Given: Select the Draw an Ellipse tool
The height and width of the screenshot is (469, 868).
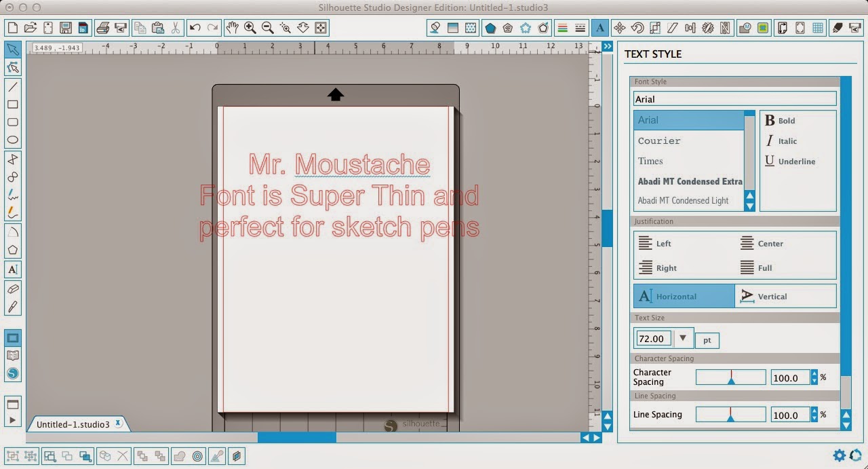Looking at the screenshot, I should click(12, 140).
